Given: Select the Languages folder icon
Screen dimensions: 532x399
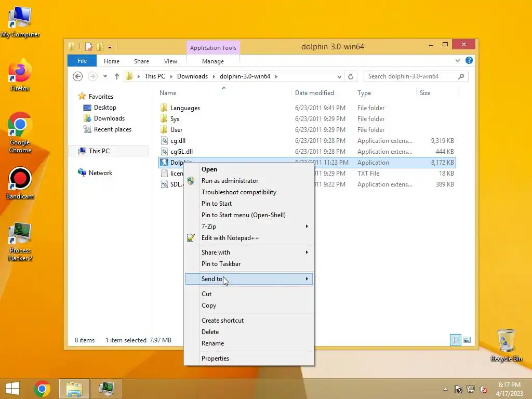Looking at the screenshot, I should tap(164, 108).
